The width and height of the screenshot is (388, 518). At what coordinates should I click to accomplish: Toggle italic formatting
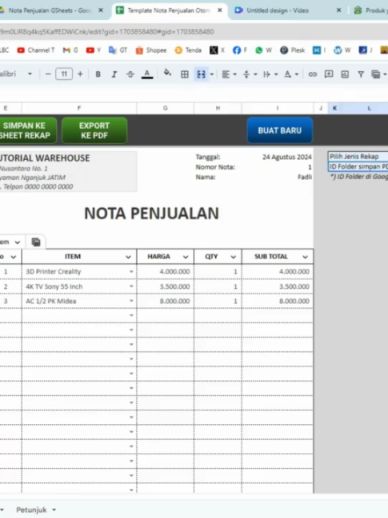coord(114,74)
